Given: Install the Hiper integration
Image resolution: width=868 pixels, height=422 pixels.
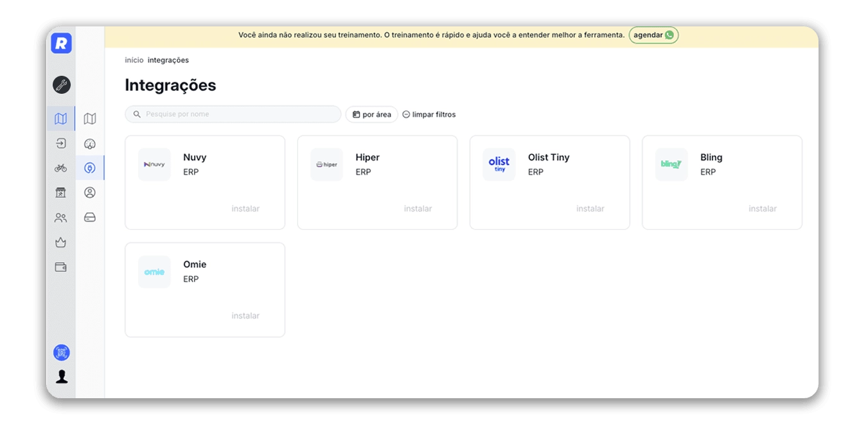Looking at the screenshot, I should click(x=418, y=209).
